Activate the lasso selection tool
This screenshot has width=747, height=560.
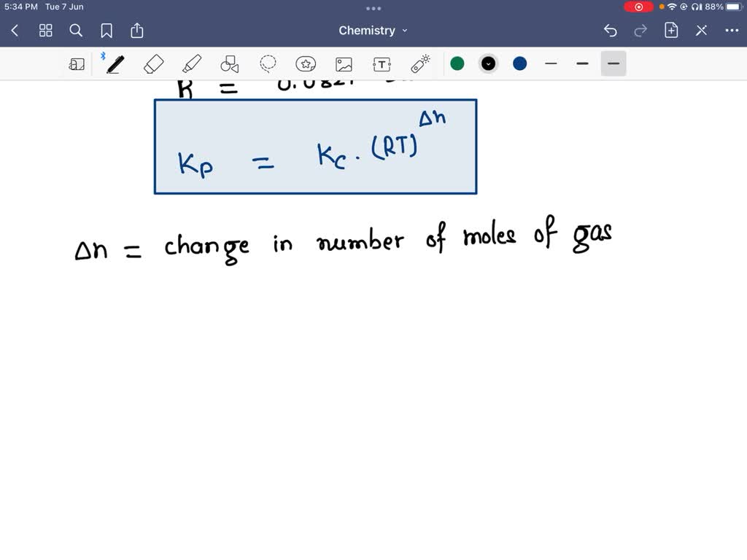(268, 64)
